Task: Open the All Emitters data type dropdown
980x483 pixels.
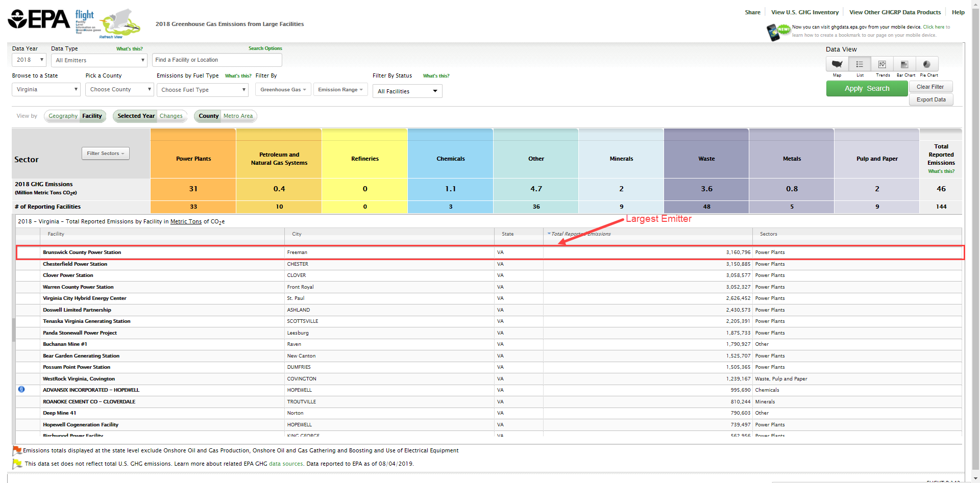Action: click(99, 60)
